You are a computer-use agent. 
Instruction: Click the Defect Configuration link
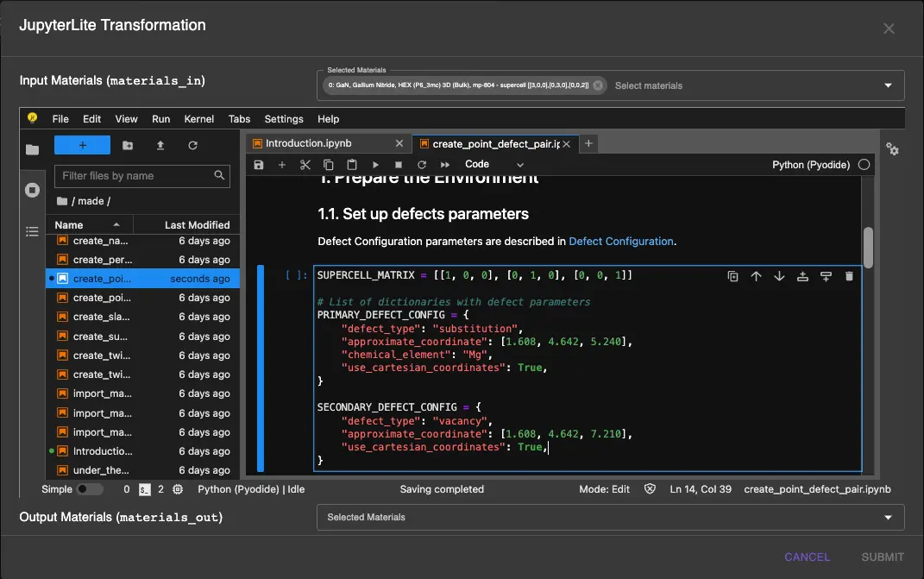click(621, 242)
